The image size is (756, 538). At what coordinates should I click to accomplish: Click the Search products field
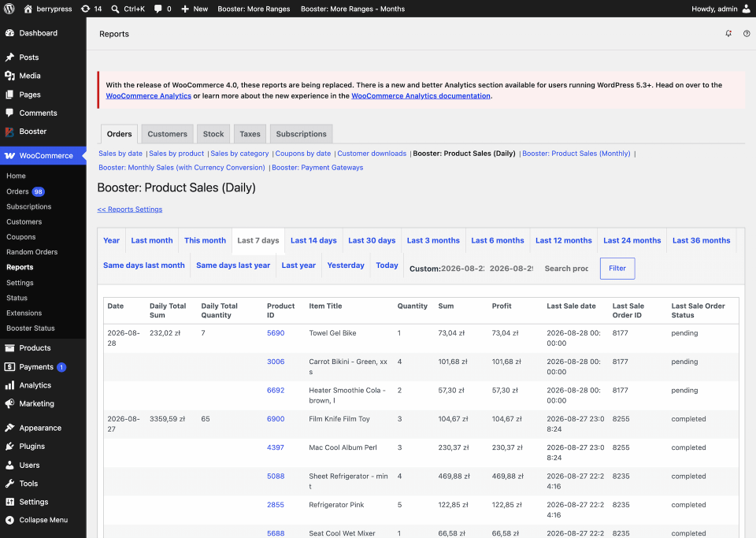tap(567, 269)
